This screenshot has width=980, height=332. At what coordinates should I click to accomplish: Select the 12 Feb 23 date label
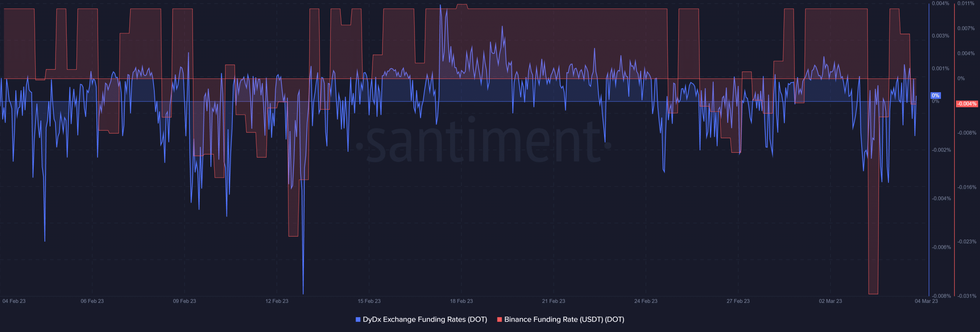point(277,301)
